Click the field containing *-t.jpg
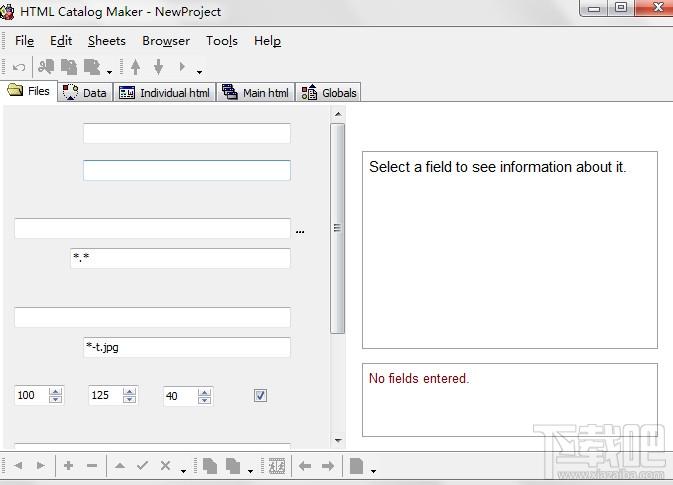Viewport: 673px width, 485px height. click(187, 347)
